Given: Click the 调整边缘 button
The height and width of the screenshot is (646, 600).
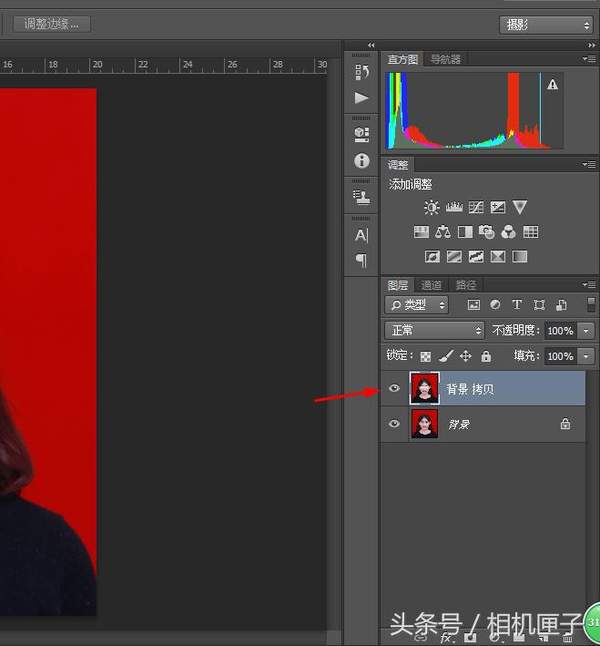Looking at the screenshot, I should 52,24.
